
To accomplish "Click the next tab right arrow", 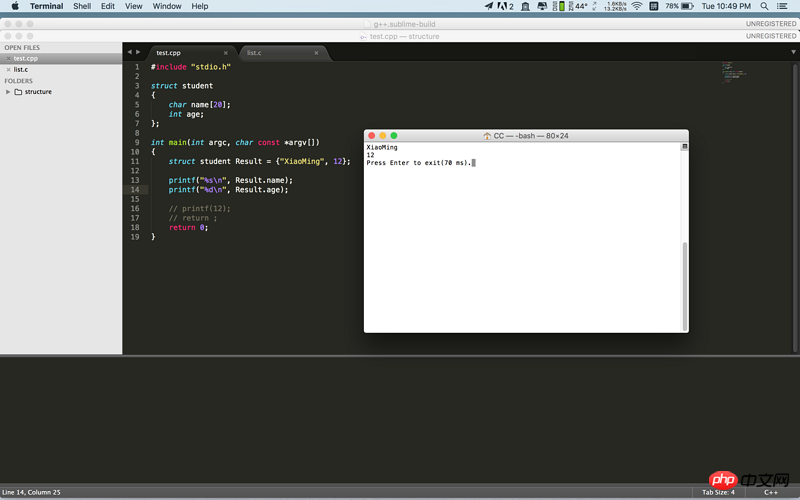I will tap(138, 52).
